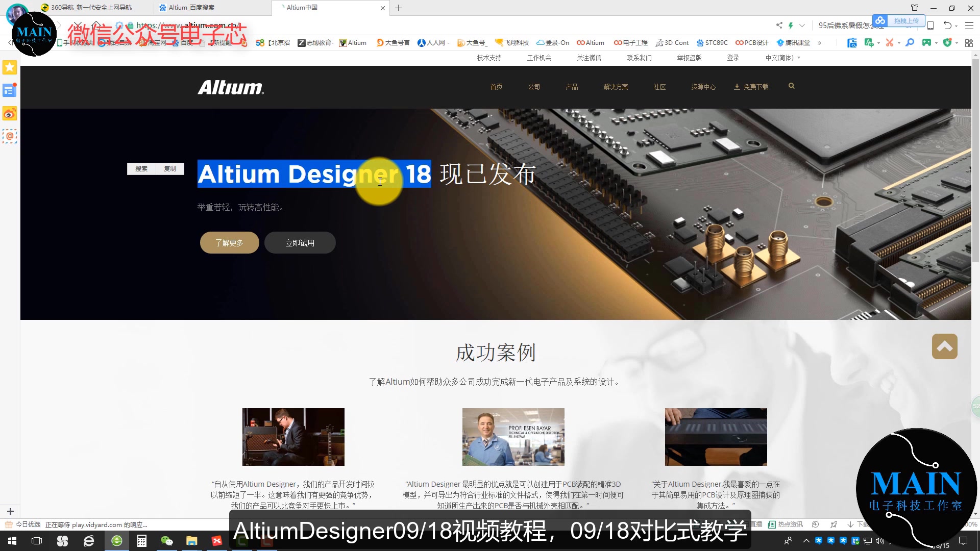Image resolution: width=980 pixels, height=551 pixels.
Task: Open the 58 北京招 bookmark
Action: (x=273, y=43)
